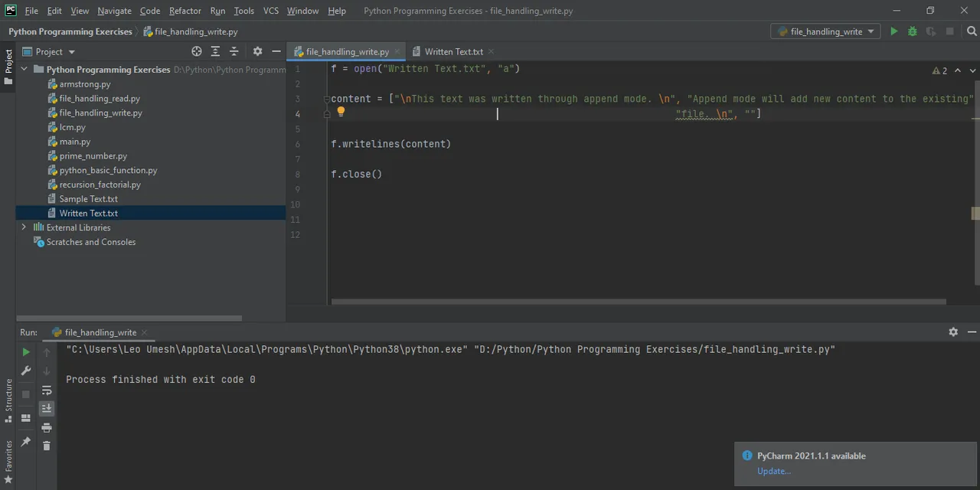Fold the content list at line 3
Viewport: 980px width, 490px height.
pyautogui.click(x=326, y=99)
